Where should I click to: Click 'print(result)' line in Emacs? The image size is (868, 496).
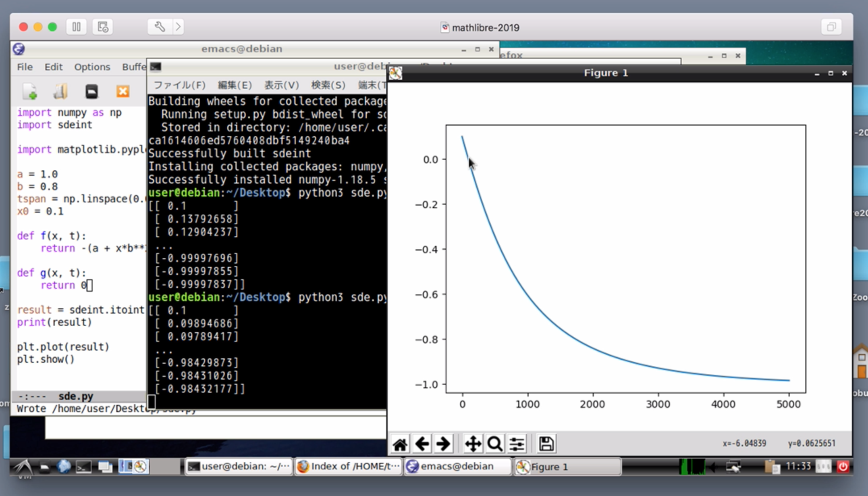click(x=54, y=322)
